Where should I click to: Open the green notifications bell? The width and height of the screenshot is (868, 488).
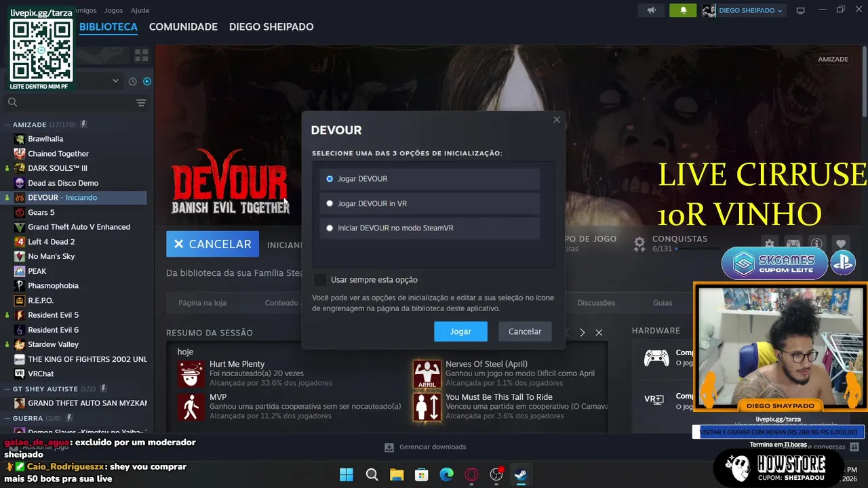[x=683, y=10]
